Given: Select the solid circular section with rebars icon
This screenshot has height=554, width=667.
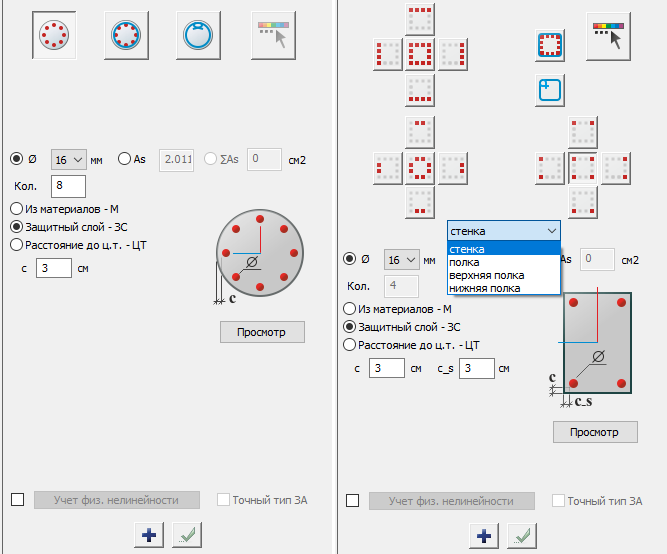Looking at the screenshot, I should click(53, 34).
